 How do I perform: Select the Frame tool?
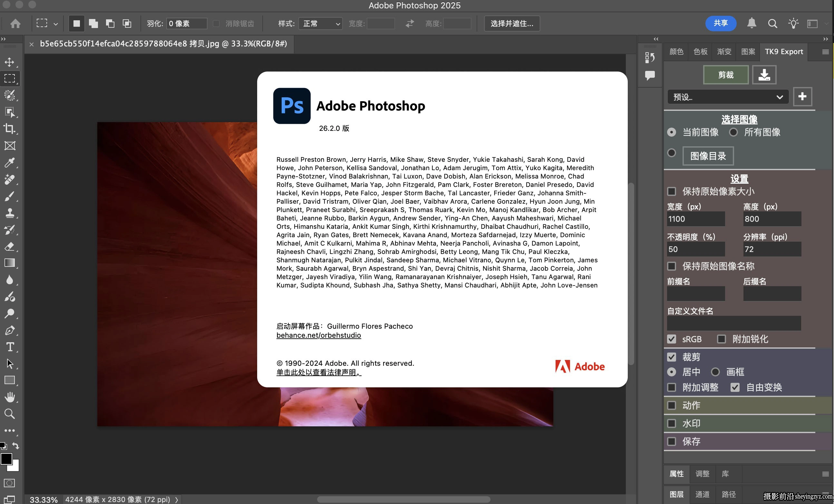(x=9, y=146)
